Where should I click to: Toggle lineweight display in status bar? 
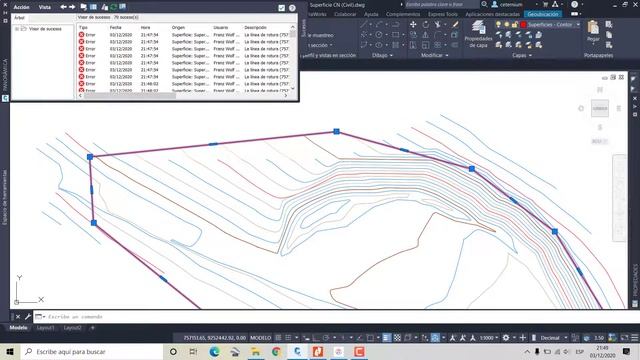click(387, 338)
